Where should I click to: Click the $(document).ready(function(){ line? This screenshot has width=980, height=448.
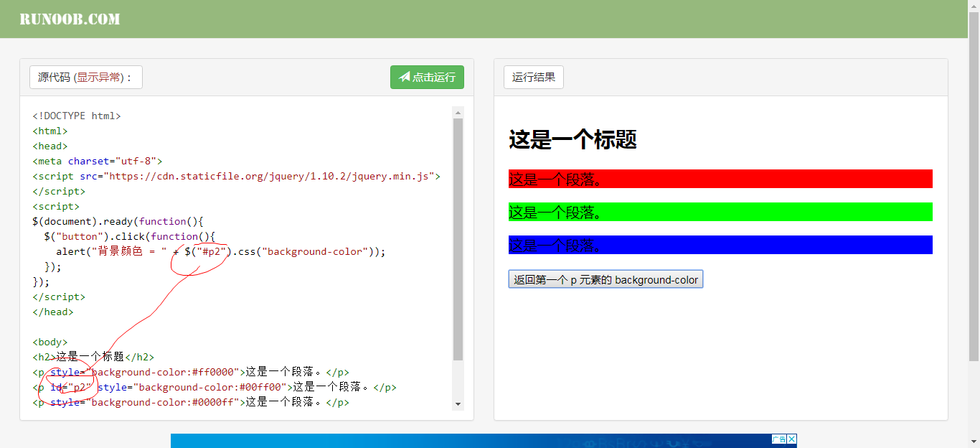pyautogui.click(x=118, y=221)
